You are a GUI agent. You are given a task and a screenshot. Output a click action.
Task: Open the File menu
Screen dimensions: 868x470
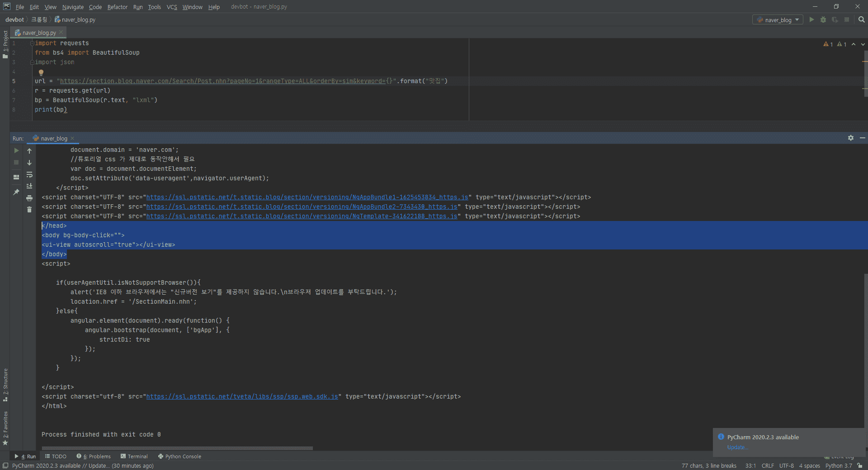(x=19, y=7)
